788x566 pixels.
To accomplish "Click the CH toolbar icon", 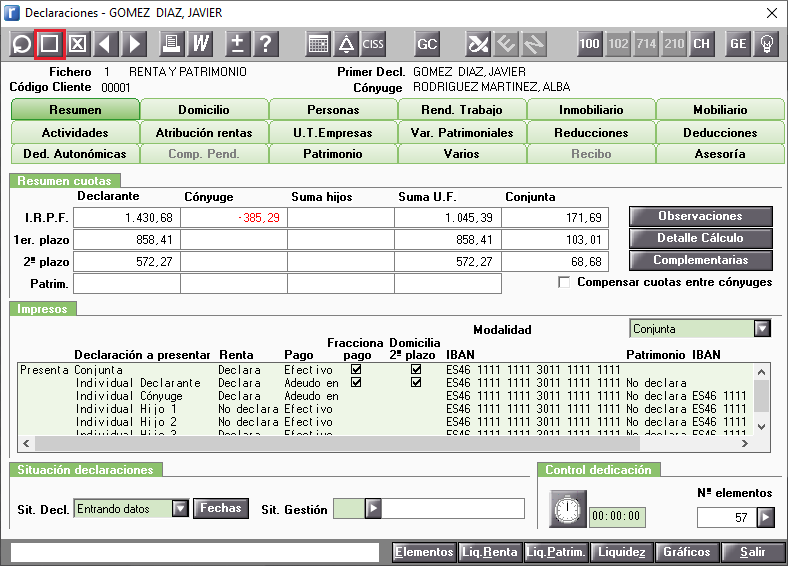I will pos(702,44).
